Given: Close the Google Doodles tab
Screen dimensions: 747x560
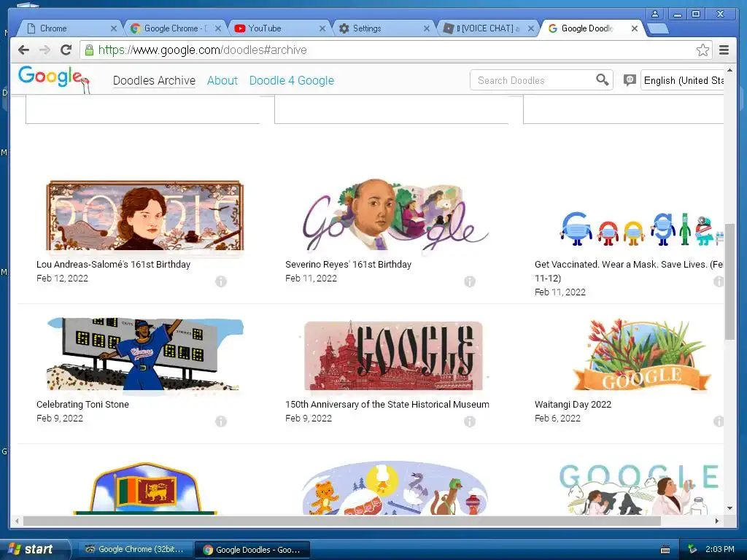Looking at the screenshot, I should tap(635, 28).
